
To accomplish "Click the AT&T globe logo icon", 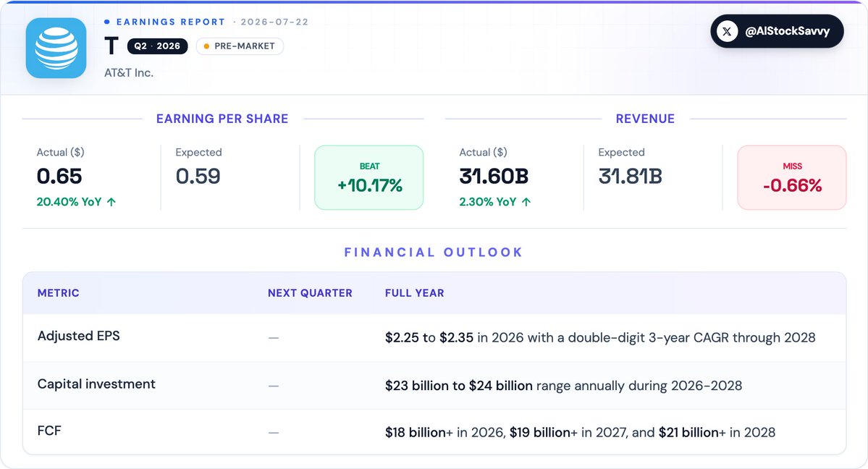I will click(56, 48).
